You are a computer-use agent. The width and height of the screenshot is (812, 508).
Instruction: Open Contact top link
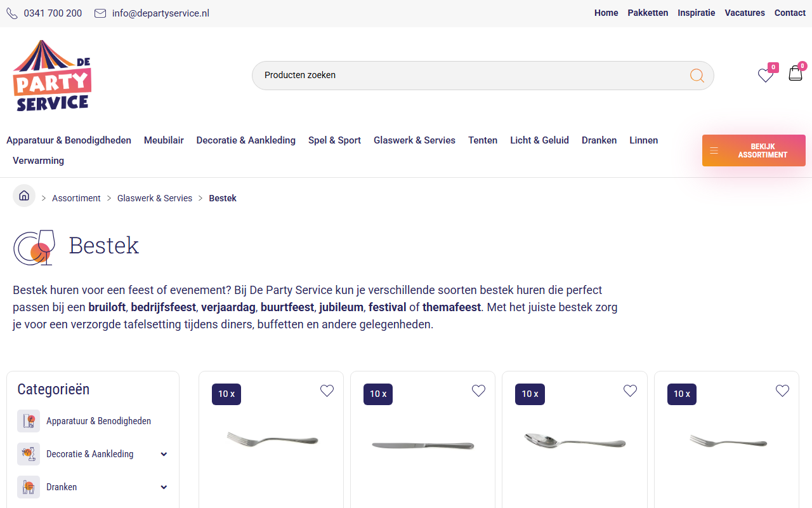click(x=790, y=13)
